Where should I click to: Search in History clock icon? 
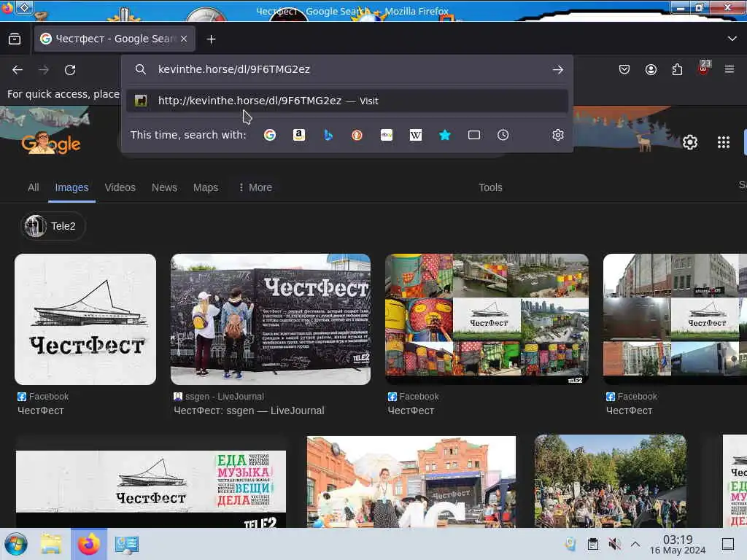point(503,135)
